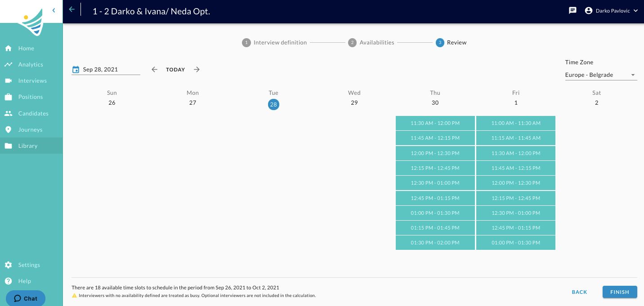Go to Availabilities step

pyautogui.click(x=371, y=43)
